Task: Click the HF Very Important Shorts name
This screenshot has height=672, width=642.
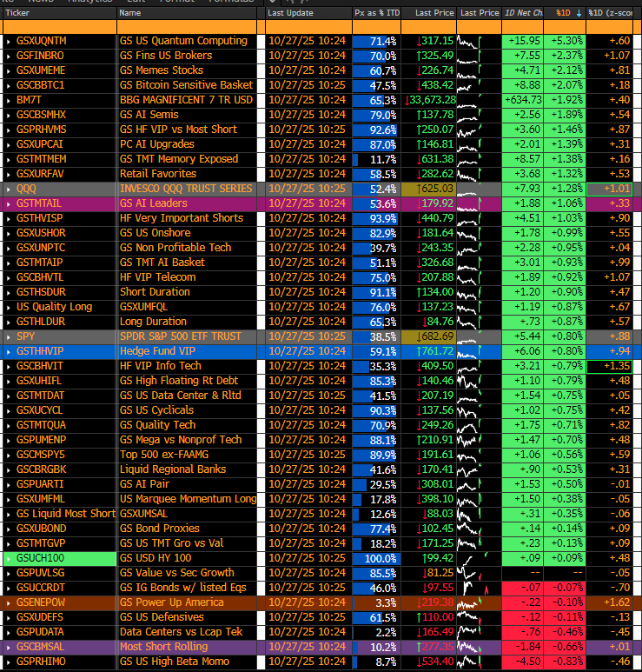Action: point(182,218)
